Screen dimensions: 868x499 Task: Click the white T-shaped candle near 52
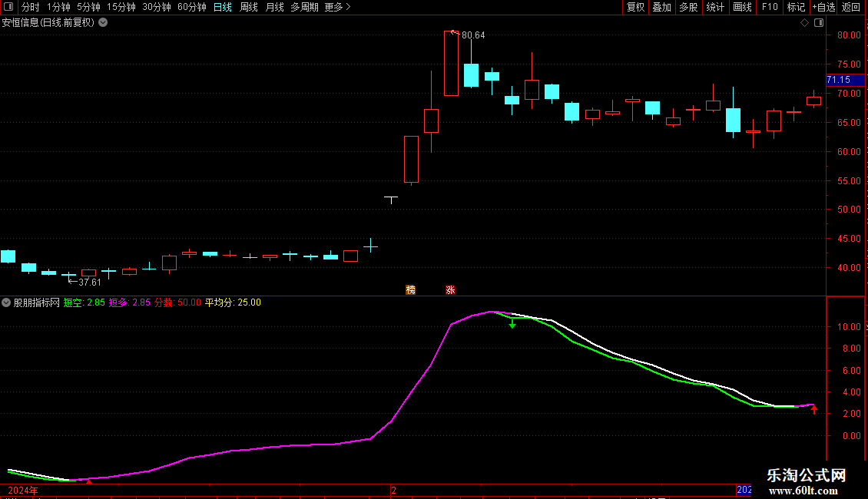[391, 200]
